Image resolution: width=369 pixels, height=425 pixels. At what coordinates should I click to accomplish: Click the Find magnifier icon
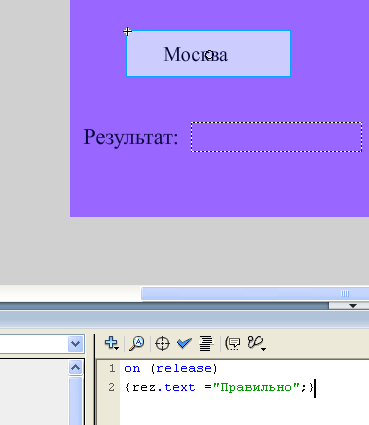(x=137, y=343)
